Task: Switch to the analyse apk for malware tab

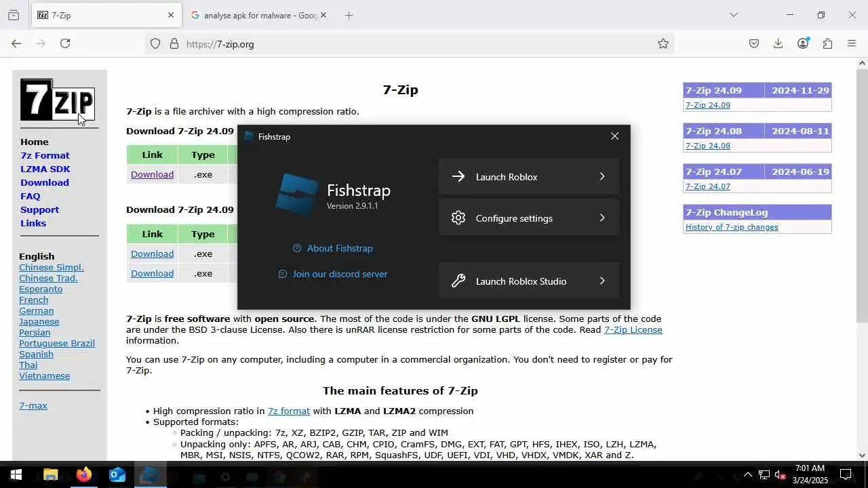Action: pyautogui.click(x=258, y=15)
